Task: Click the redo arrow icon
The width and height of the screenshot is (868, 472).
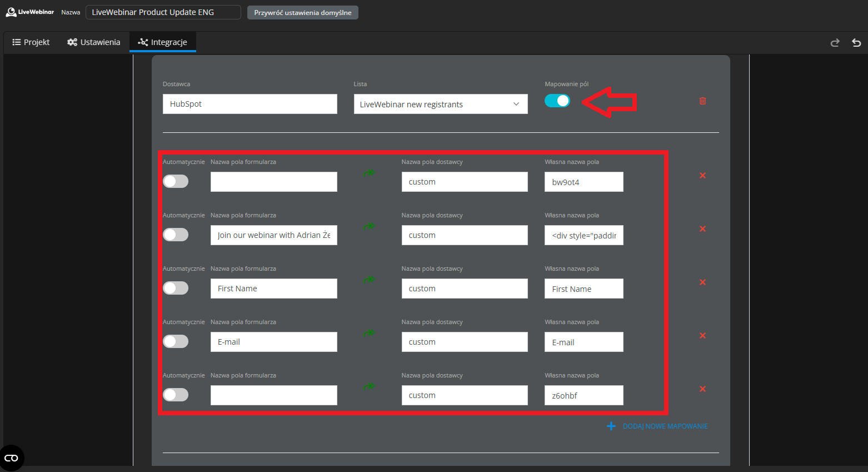Action: [835, 43]
